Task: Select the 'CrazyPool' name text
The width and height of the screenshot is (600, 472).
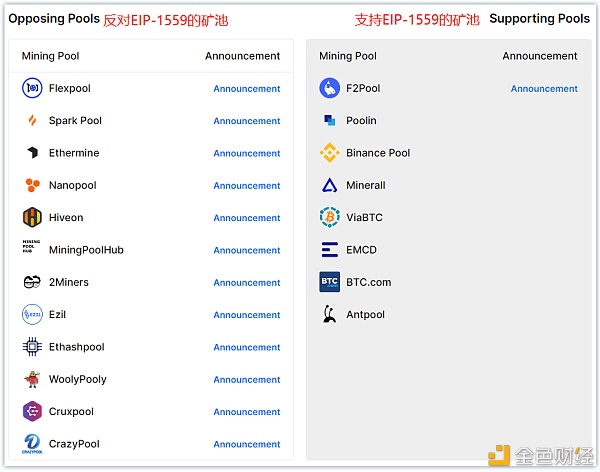Action: (74, 444)
